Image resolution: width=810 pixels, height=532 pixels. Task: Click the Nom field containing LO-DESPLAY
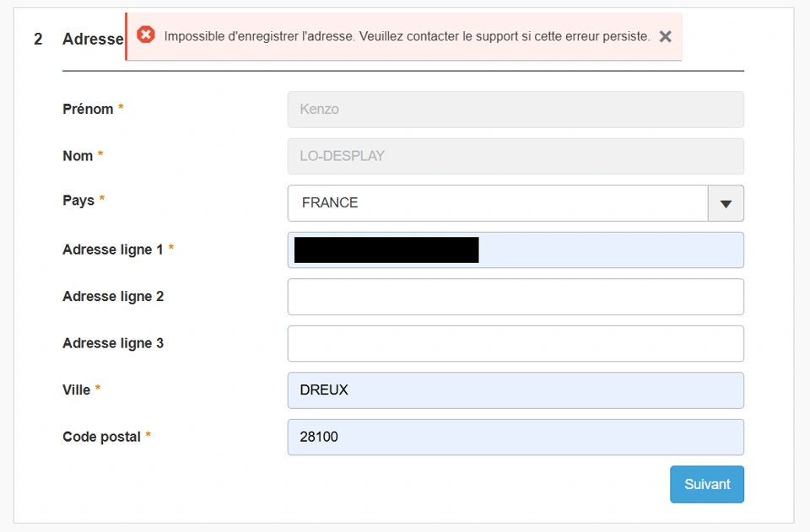click(516, 156)
